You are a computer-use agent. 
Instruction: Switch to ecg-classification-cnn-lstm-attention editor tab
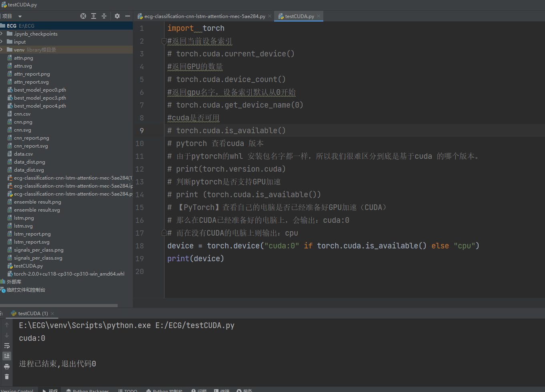click(x=201, y=16)
